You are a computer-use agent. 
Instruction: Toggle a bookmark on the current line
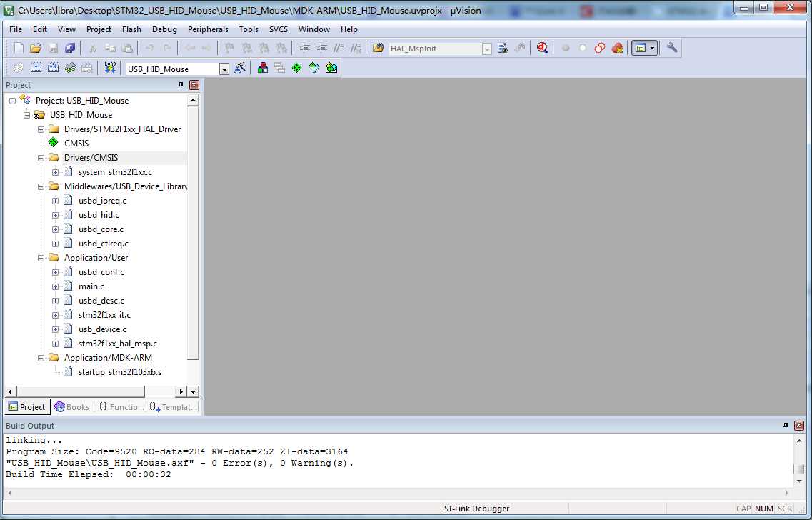pos(229,48)
